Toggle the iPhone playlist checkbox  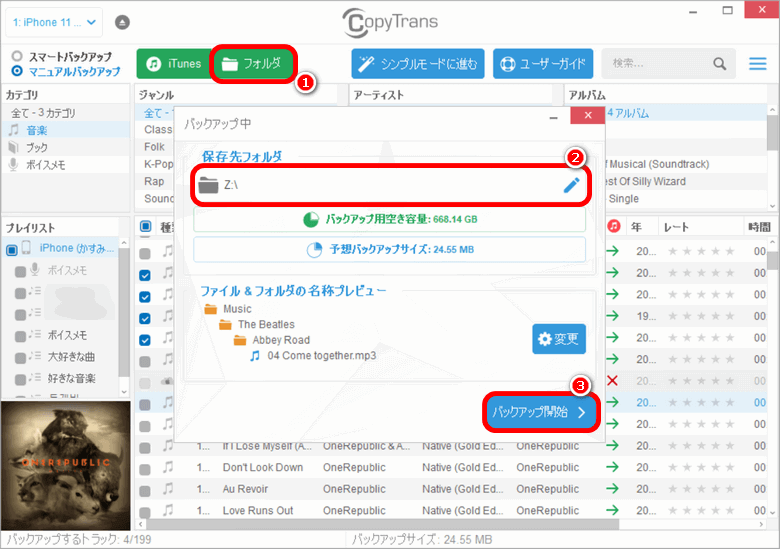11,249
